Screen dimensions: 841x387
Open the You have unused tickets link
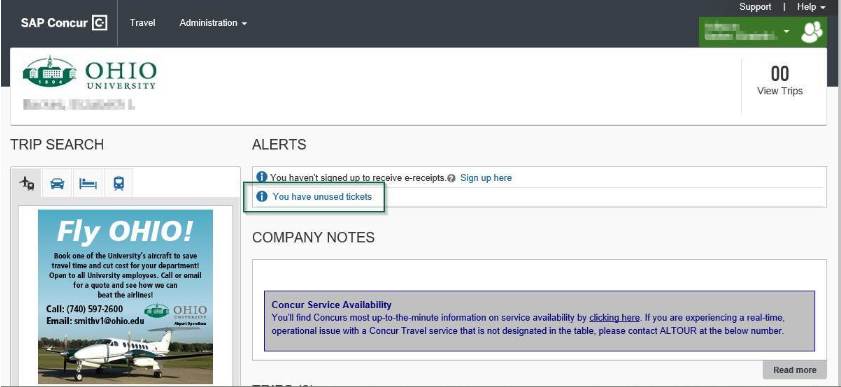(322, 197)
